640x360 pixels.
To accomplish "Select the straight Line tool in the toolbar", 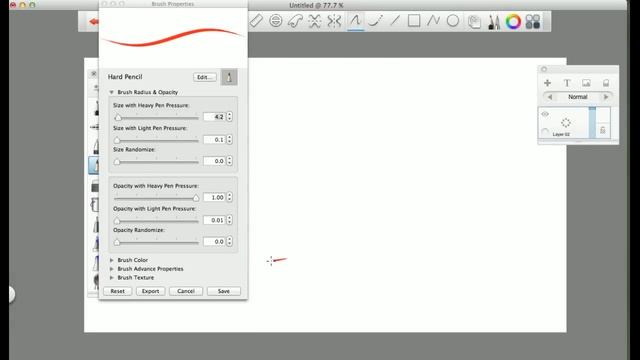I will click(x=395, y=21).
